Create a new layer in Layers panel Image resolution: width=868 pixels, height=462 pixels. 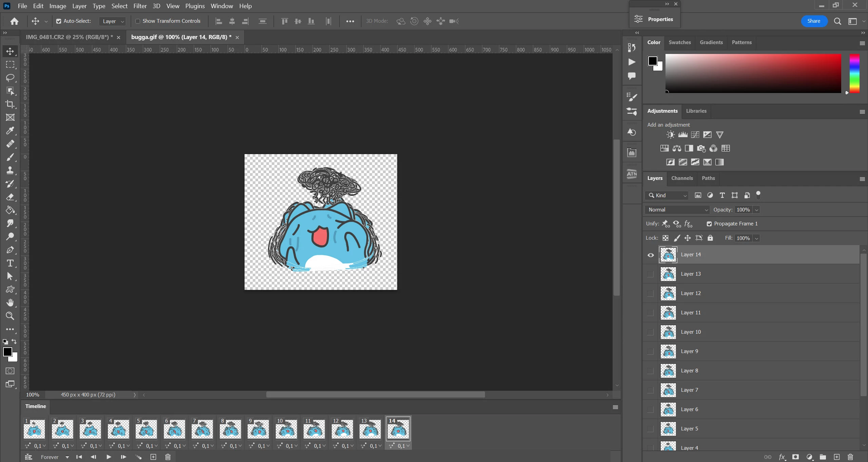[x=837, y=457]
